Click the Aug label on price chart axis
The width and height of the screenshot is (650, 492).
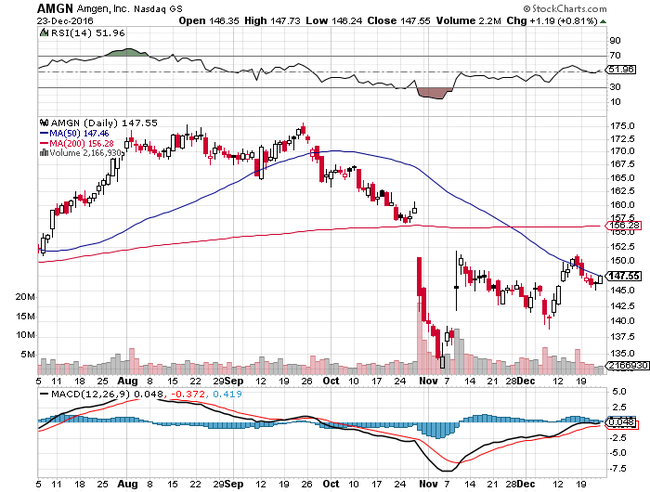127,381
